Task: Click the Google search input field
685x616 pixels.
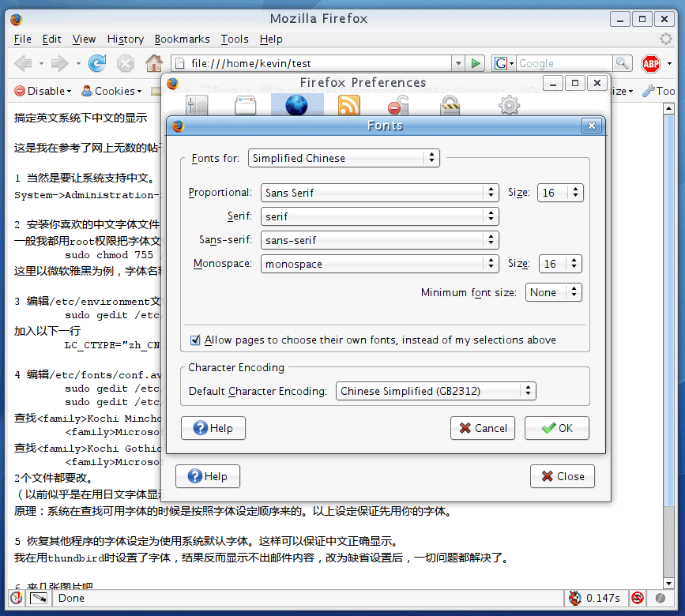Action: (x=565, y=63)
